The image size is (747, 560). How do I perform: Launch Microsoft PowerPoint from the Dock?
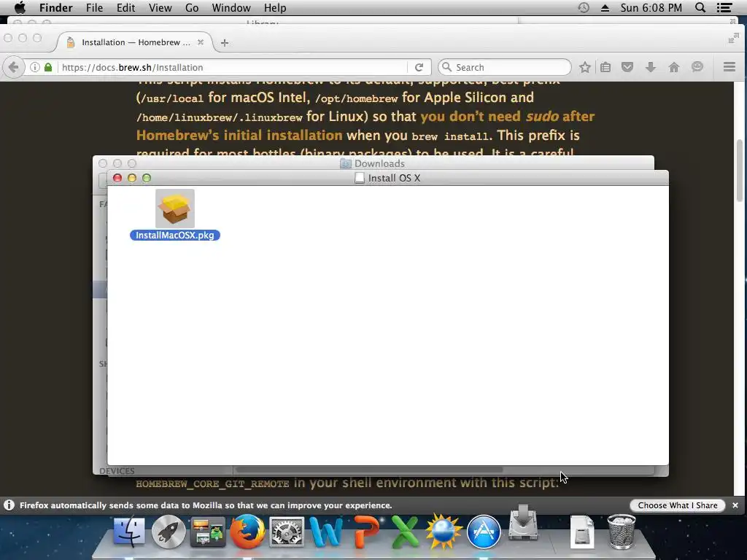point(366,532)
